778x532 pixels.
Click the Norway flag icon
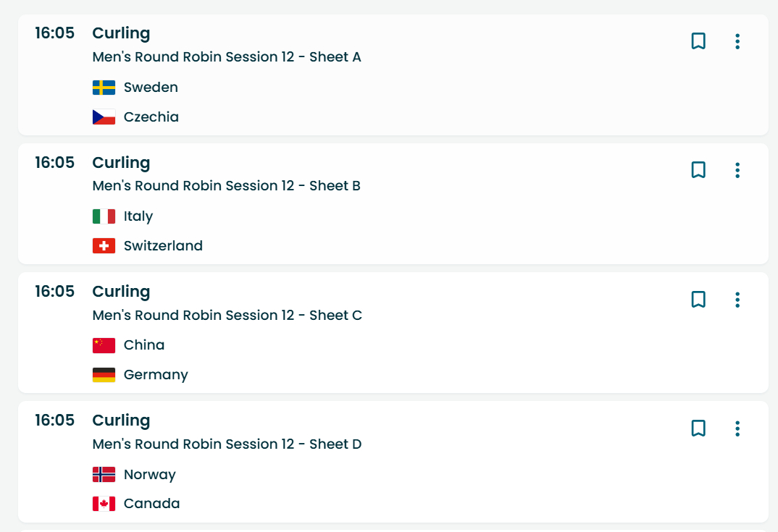pyautogui.click(x=104, y=475)
